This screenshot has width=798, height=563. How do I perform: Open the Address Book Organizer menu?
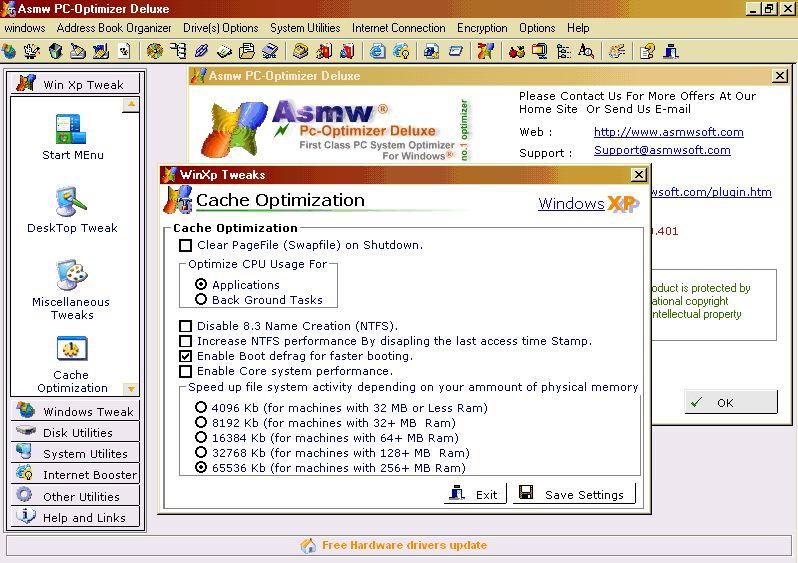coord(114,28)
